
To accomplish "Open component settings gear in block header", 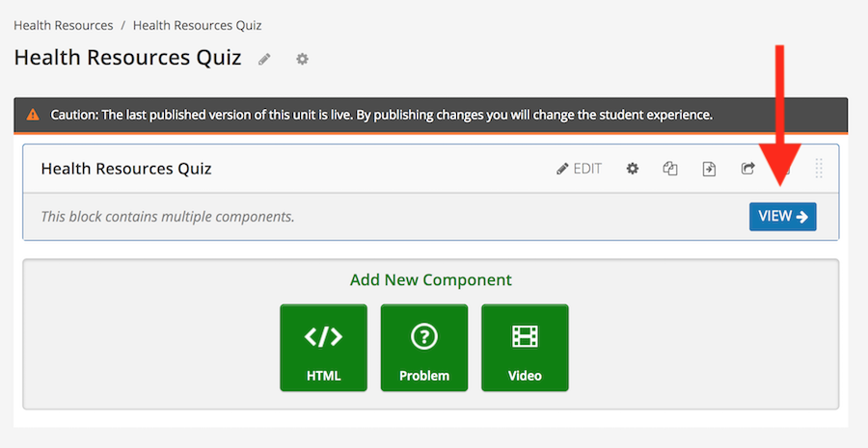I will click(632, 169).
